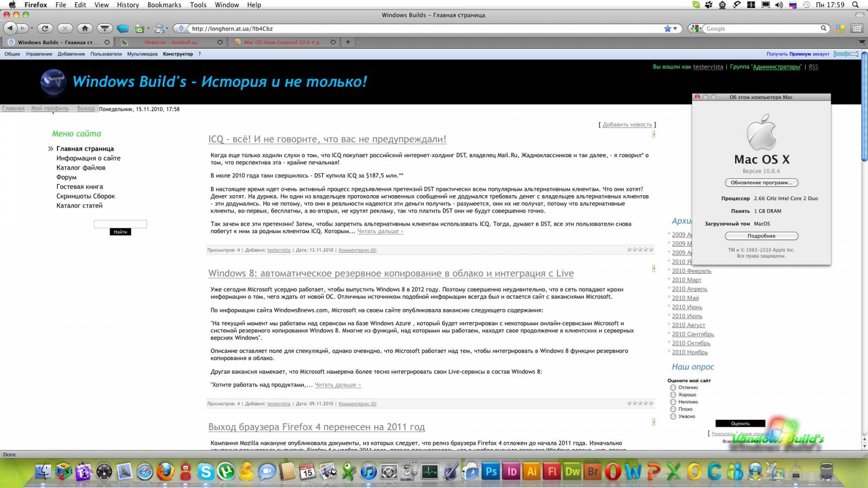
Task: Open the Bookmarks menu
Action: [x=164, y=5]
